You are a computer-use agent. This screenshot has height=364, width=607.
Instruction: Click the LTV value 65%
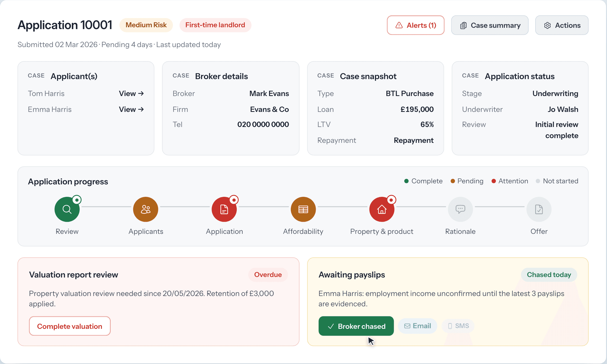tap(427, 124)
